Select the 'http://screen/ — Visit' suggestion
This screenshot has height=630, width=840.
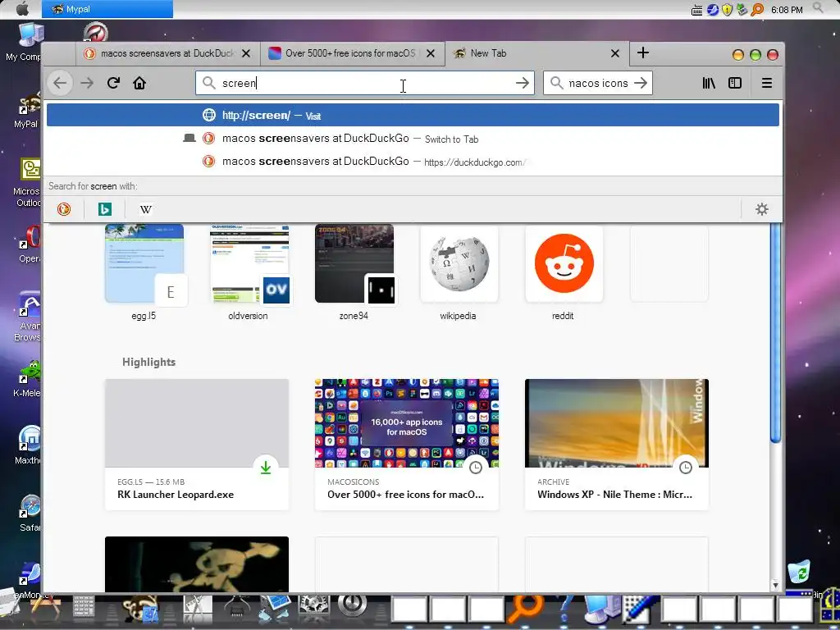[x=413, y=115]
